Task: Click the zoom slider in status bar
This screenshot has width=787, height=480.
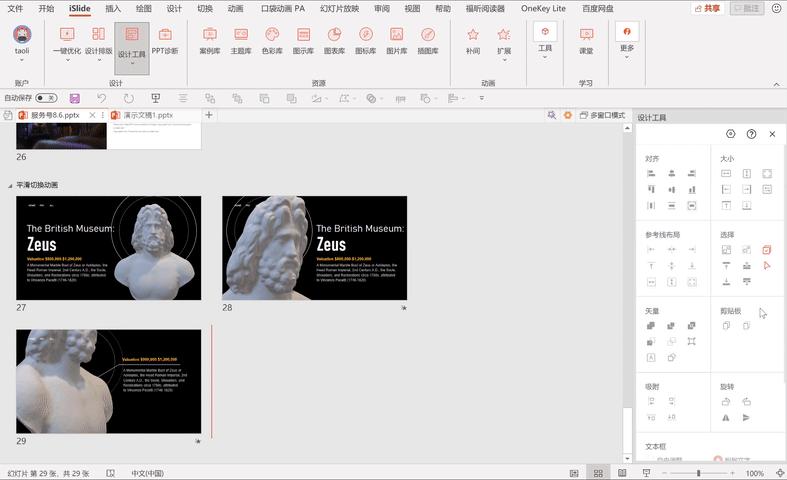Action: tap(698, 473)
